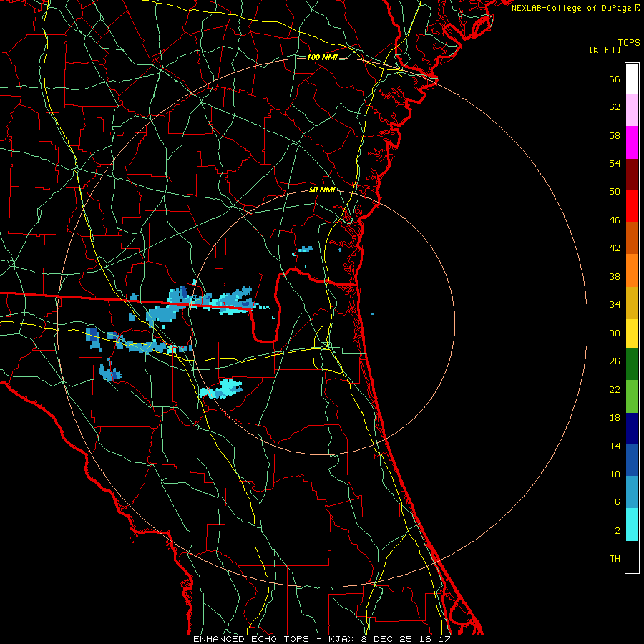This screenshot has height=644, width=644.
Task: Select the bright orange legend swatch
Action: [632, 270]
